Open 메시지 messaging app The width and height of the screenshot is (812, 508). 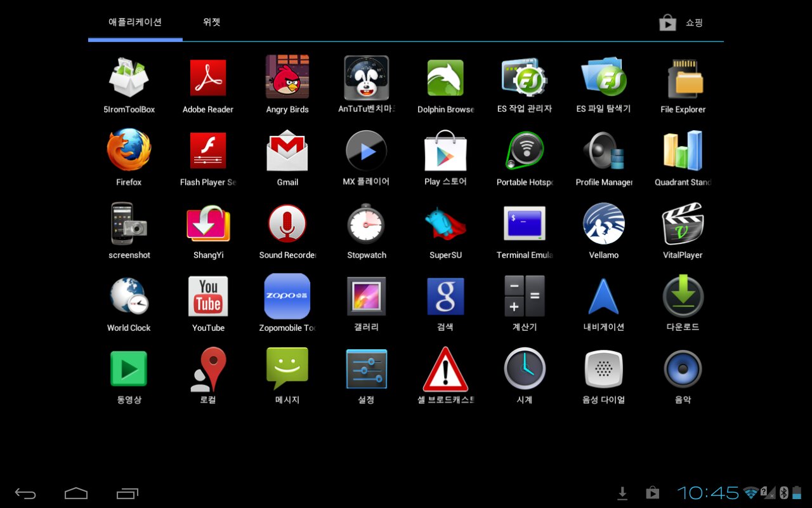click(287, 377)
